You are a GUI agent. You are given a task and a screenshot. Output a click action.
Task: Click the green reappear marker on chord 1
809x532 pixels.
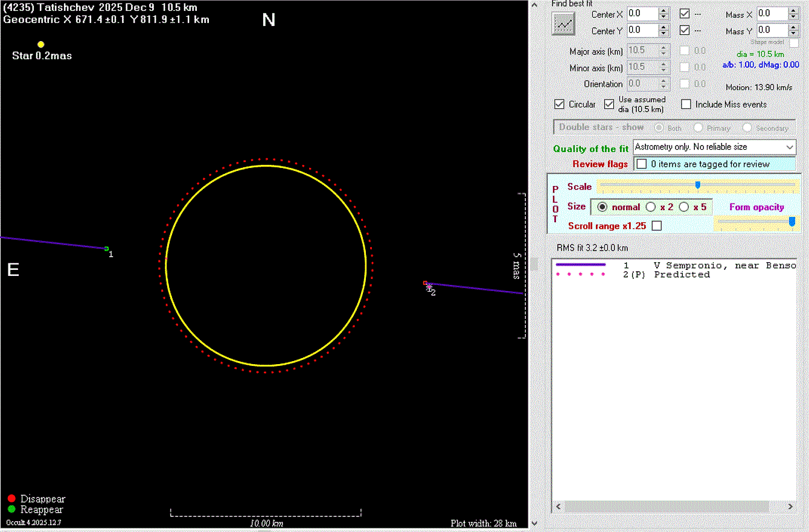tap(106, 248)
